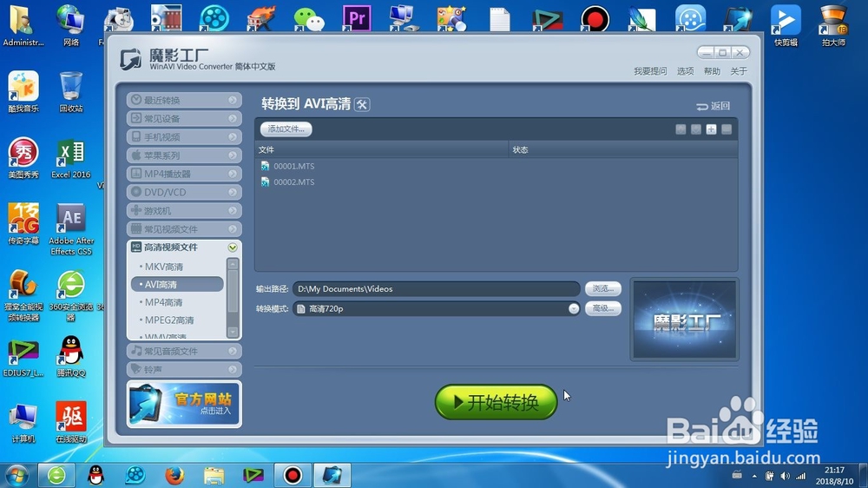The image size is (868, 488).
Task: Click the volume icon in system tray
Action: pos(785,476)
